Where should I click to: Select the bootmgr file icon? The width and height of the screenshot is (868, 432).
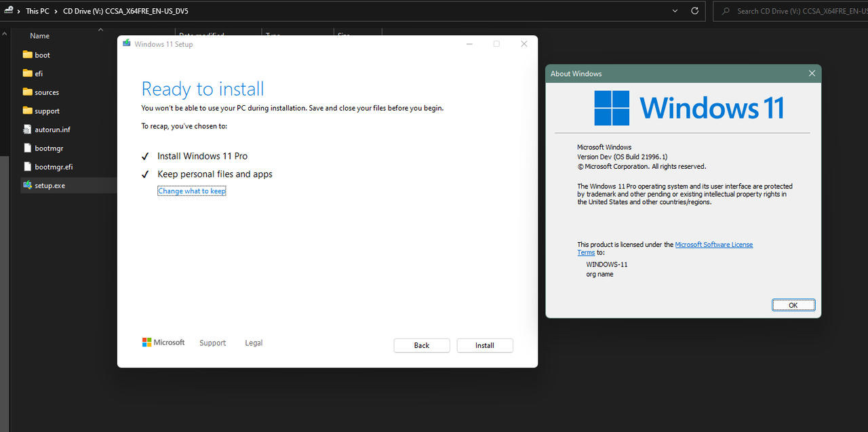coord(27,148)
